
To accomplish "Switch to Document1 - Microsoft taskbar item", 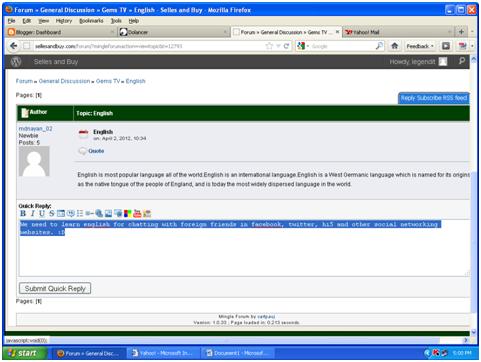I will click(x=238, y=353).
